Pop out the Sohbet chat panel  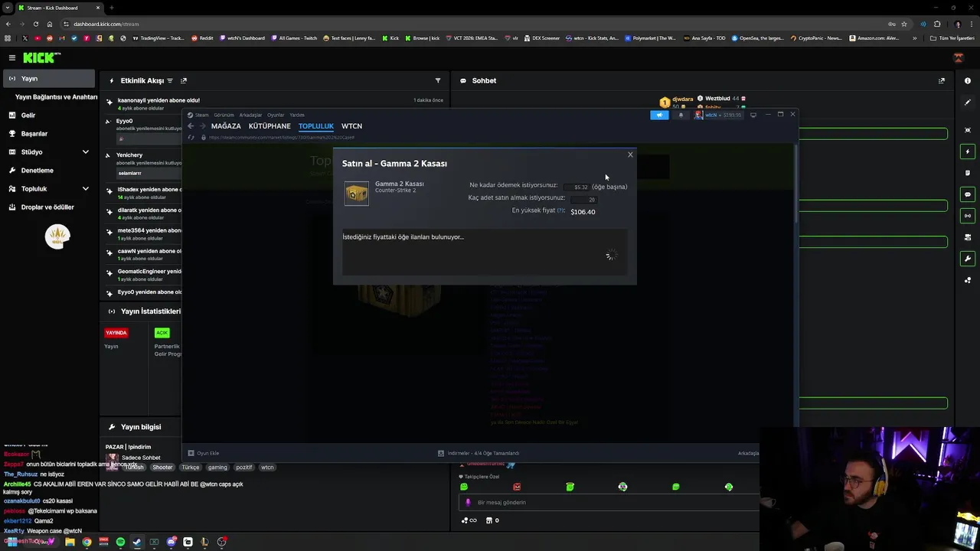[942, 80]
